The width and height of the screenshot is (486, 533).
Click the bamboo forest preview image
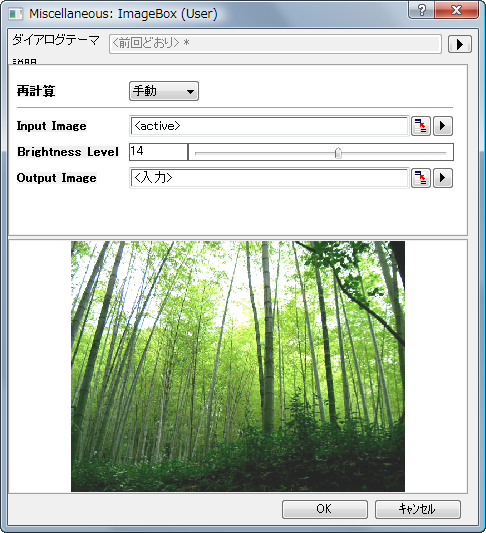238,366
